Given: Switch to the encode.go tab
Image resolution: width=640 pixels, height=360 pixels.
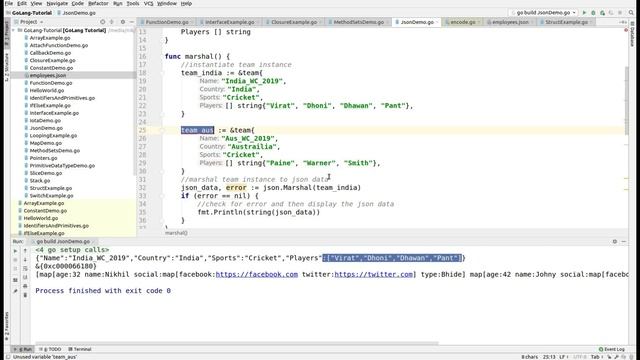Looking at the screenshot, I should pyautogui.click(x=463, y=22).
